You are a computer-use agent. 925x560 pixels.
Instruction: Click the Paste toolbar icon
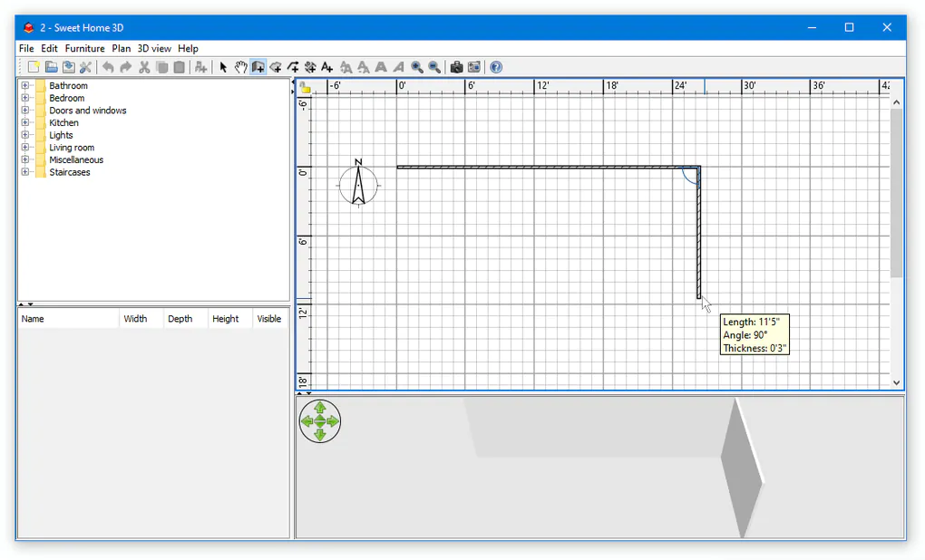(x=180, y=67)
